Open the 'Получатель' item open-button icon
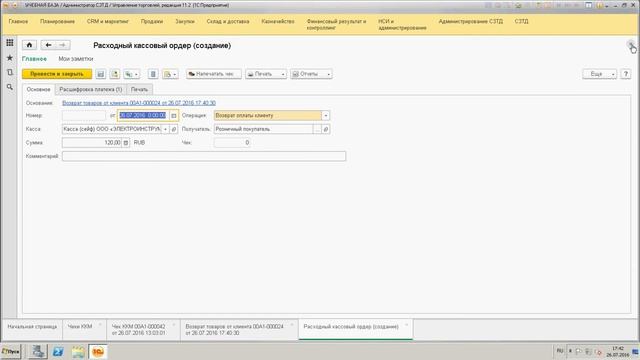This screenshot has height=360, width=640. 326,129
